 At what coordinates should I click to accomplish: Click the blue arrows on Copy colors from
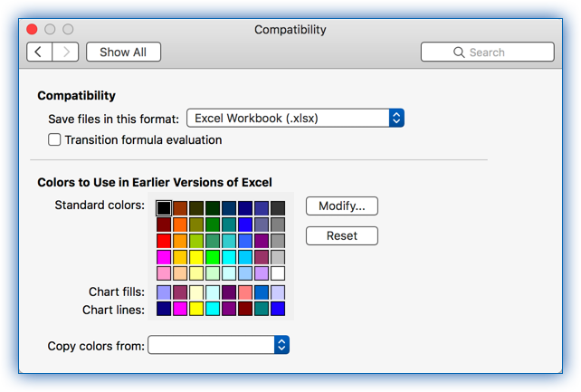(281, 345)
